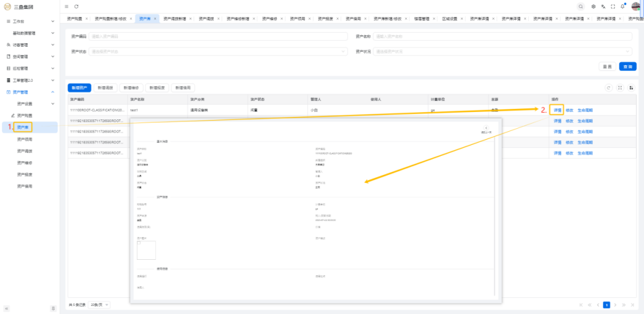Toggle the fullscreen icon in header
The height and width of the screenshot is (314, 644).
(x=613, y=6)
